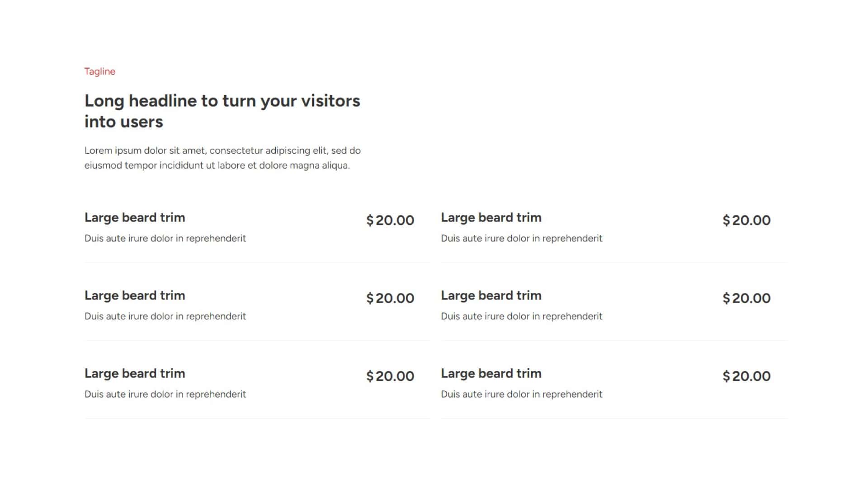Select 'Large beard trim' title, right column second row
This screenshot has height=488, width=868.
tap(491, 296)
